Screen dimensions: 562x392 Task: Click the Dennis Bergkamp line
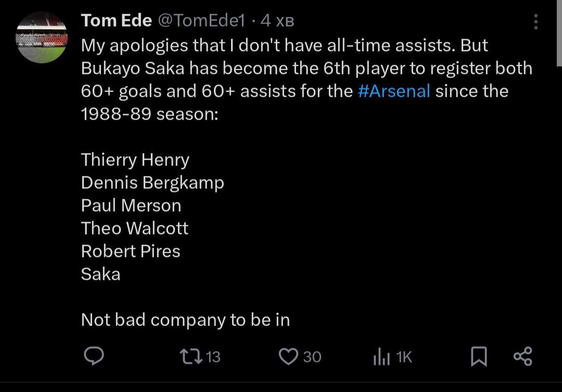[x=152, y=182]
